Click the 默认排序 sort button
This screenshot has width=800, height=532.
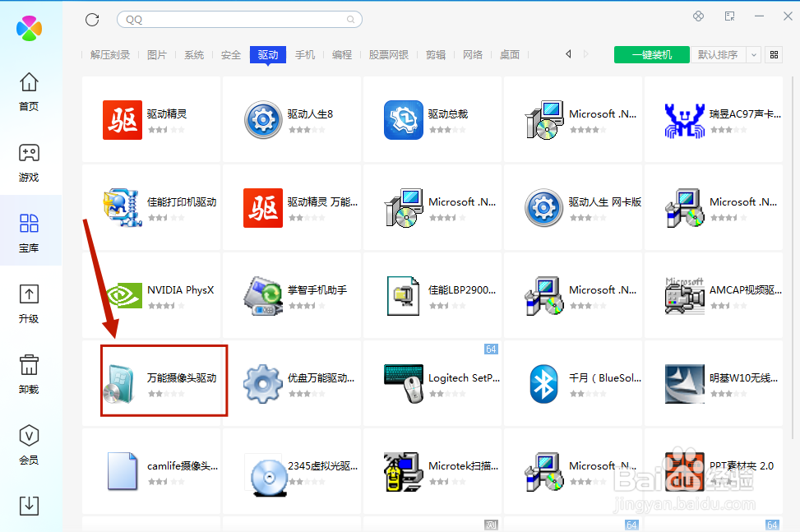[719, 54]
